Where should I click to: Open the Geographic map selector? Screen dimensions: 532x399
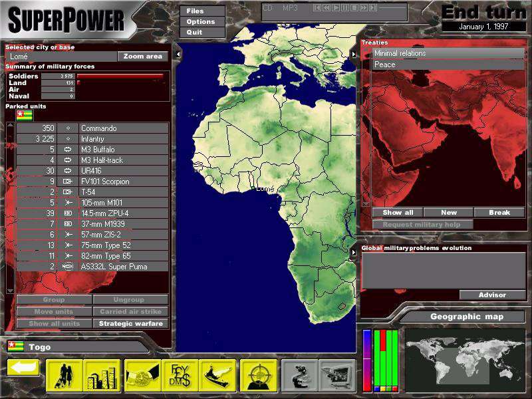[x=466, y=317]
